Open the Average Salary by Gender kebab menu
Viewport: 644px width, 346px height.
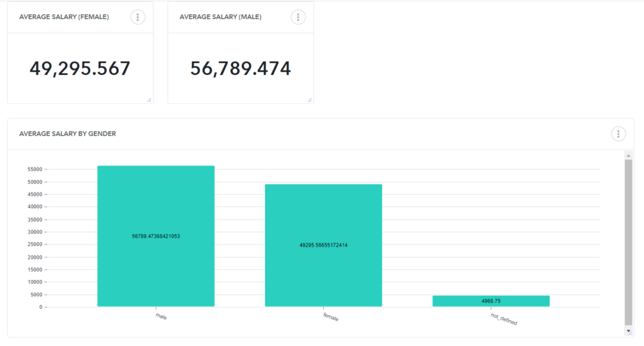618,134
